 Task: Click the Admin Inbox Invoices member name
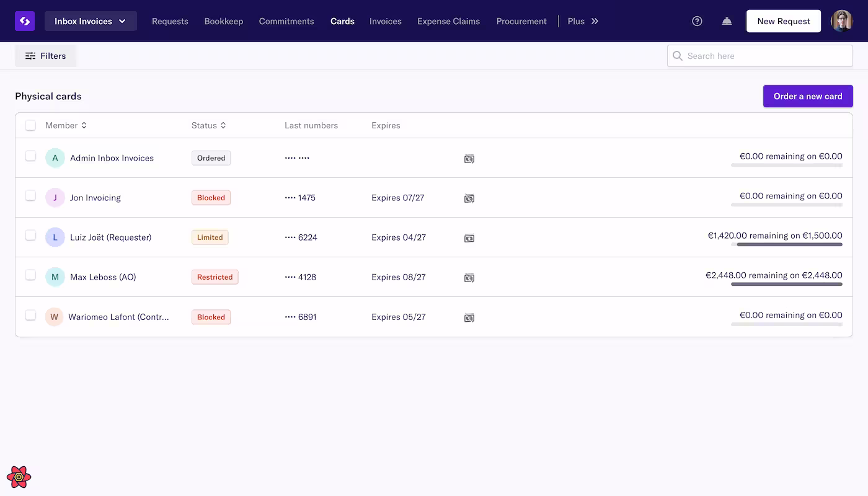[x=112, y=158]
